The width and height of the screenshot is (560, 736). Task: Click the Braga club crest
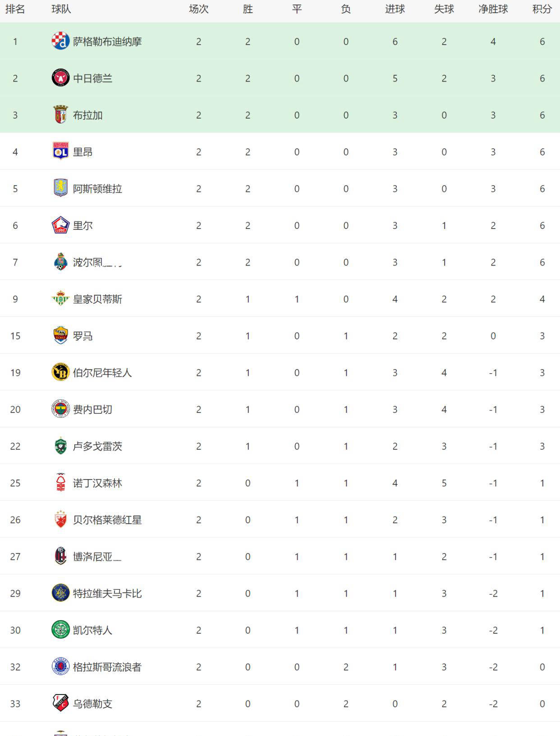(60, 115)
